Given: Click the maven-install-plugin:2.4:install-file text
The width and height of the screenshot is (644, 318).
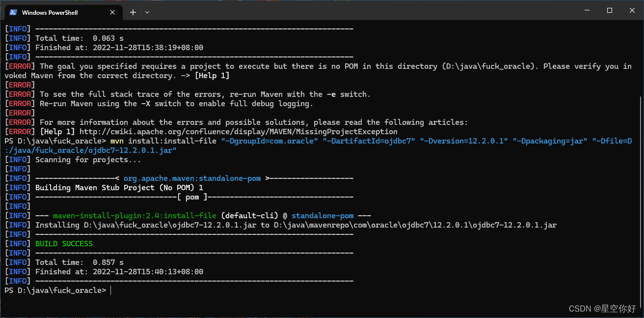Looking at the screenshot, I should point(134,216).
